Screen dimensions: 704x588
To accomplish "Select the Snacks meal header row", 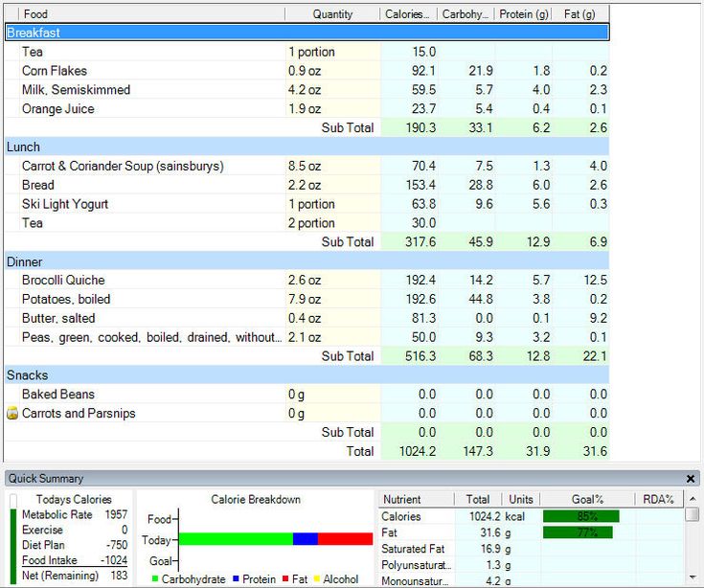I will 307,374.
